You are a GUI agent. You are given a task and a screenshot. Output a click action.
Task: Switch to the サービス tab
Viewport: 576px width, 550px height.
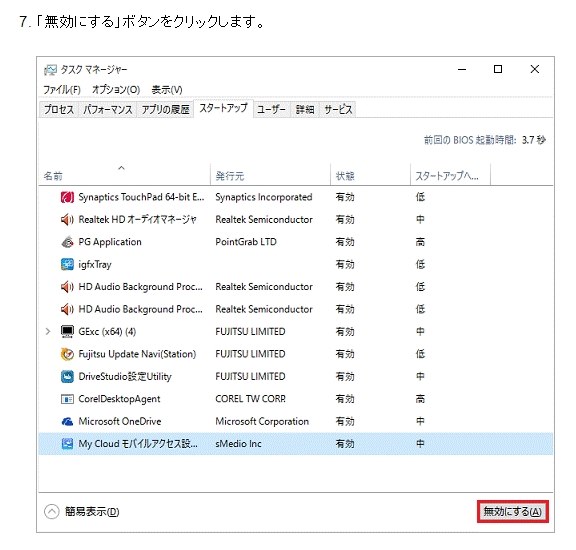(338, 109)
